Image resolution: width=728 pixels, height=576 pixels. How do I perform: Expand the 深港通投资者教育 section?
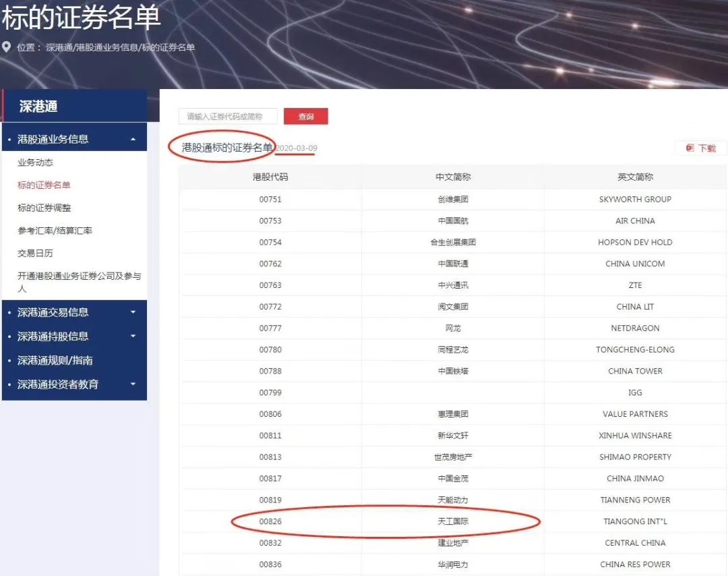(x=133, y=384)
